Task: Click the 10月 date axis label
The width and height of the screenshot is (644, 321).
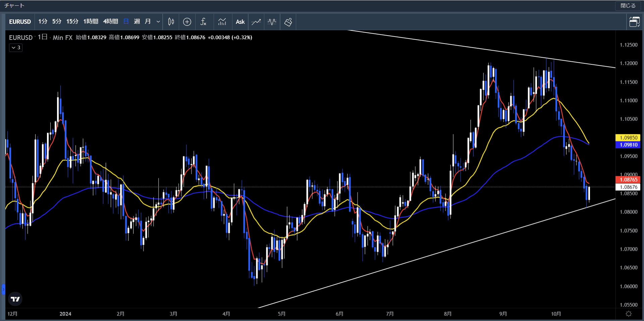Action: 556,314
